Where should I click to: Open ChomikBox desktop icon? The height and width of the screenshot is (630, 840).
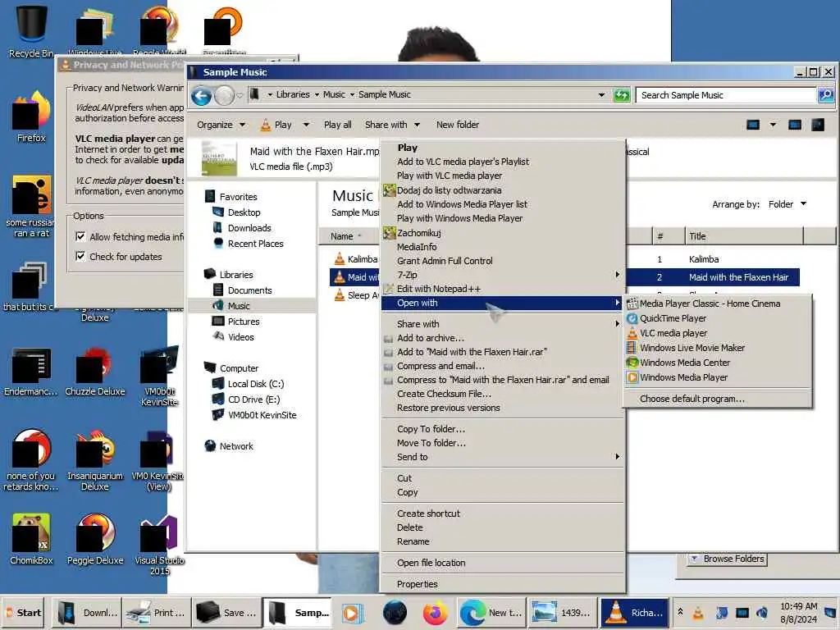[x=31, y=539]
